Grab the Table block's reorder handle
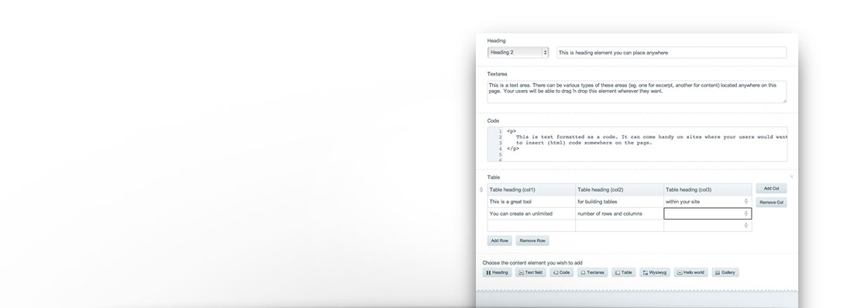The height and width of the screenshot is (308, 868). point(481,190)
